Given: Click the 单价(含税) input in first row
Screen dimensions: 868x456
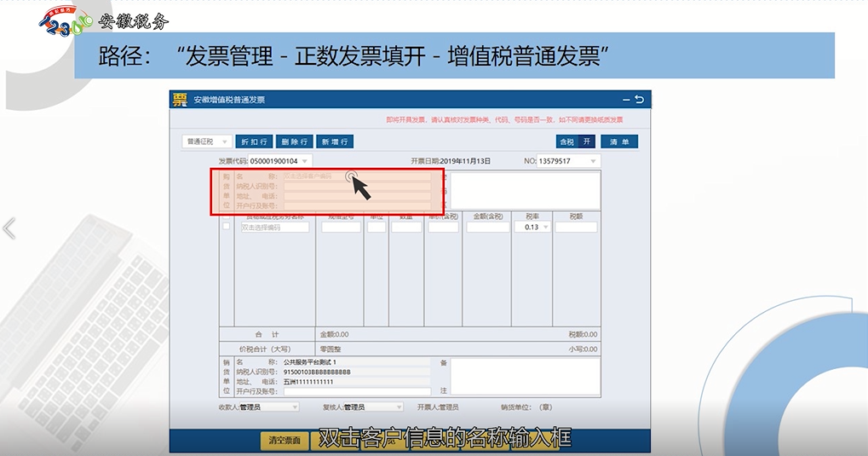Looking at the screenshot, I should tap(444, 228).
